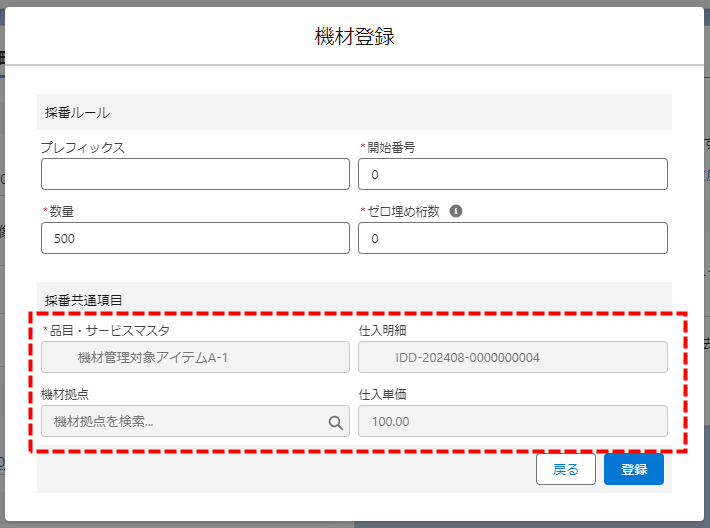710x528 pixels.
Task: Click the プレフィックス field label
Action: pyautogui.click(x=83, y=147)
